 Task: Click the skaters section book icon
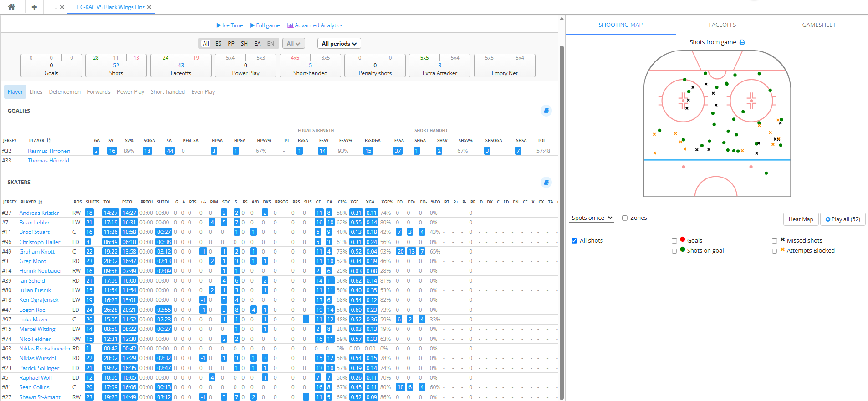tap(546, 182)
